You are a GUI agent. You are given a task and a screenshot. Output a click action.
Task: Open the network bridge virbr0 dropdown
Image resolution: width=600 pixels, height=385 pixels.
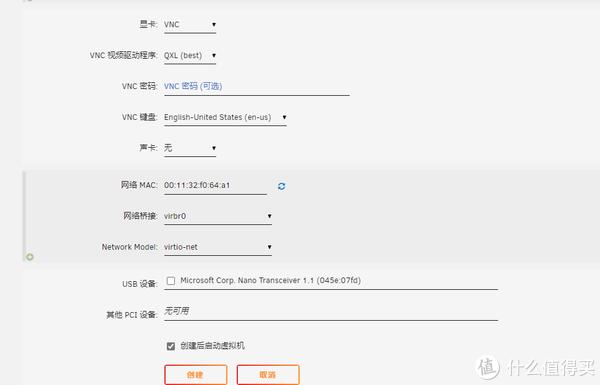point(218,216)
